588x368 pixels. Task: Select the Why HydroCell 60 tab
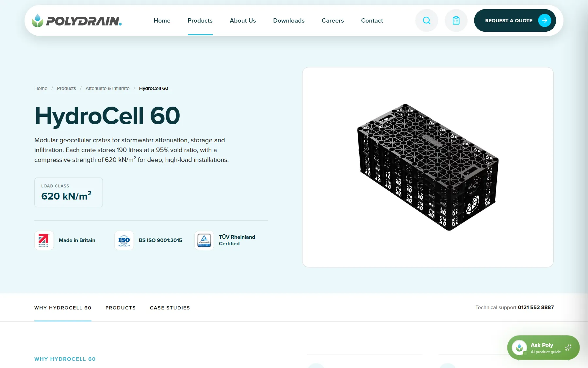[x=63, y=308]
